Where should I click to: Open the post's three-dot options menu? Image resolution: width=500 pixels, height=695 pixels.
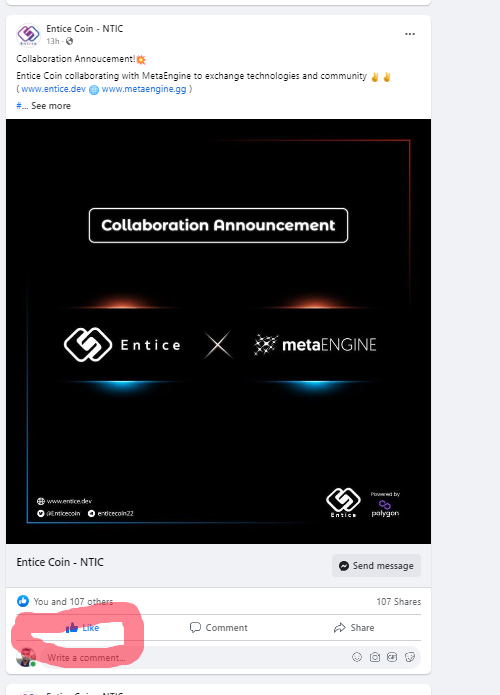tap(410, 34)
